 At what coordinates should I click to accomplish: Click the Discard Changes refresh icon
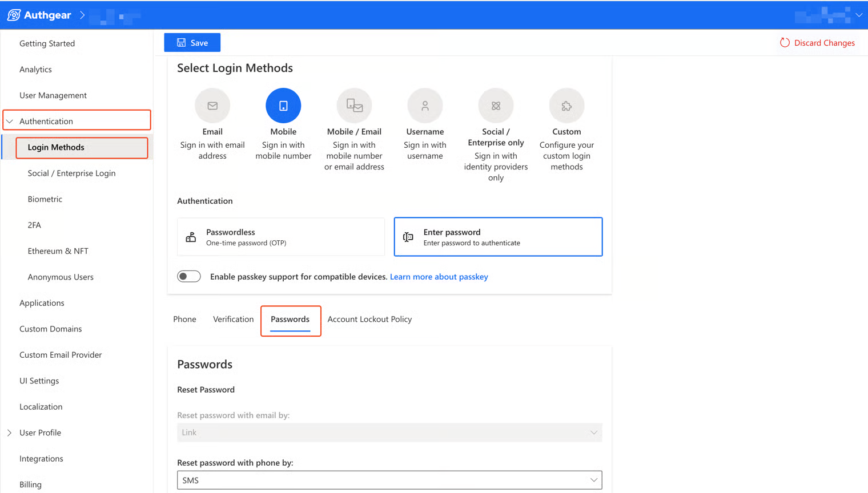(785, 43)
